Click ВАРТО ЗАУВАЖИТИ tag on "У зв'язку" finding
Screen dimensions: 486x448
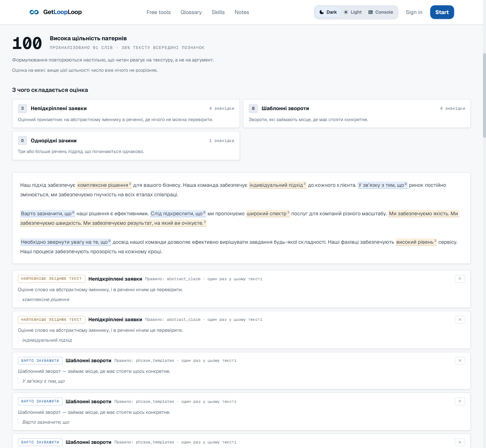40,360
